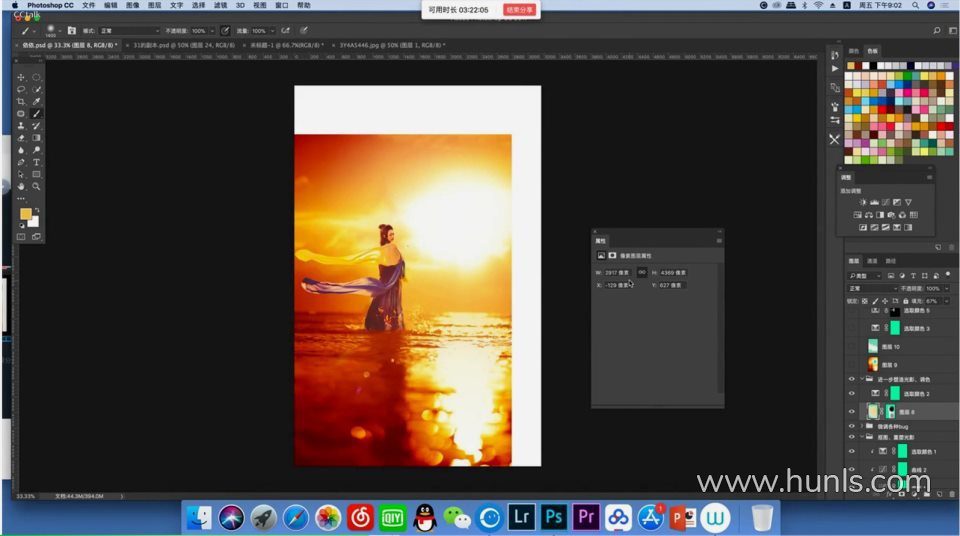The width and height of the screenshot is (960, 536).
Task: Select the Eraser tool
Action: pyautogui.click(x=21, y=138)
